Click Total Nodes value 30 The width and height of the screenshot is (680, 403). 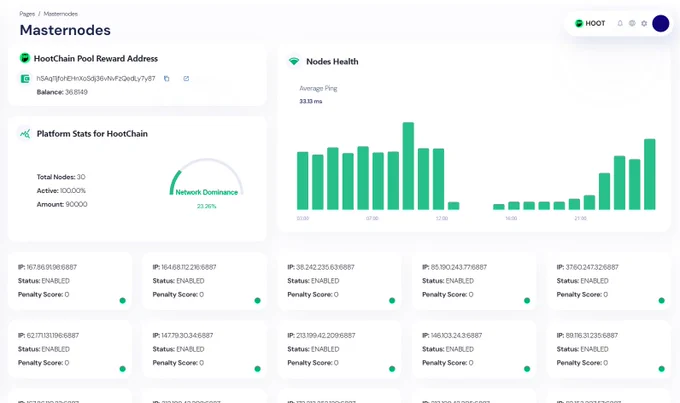point(81,177)
